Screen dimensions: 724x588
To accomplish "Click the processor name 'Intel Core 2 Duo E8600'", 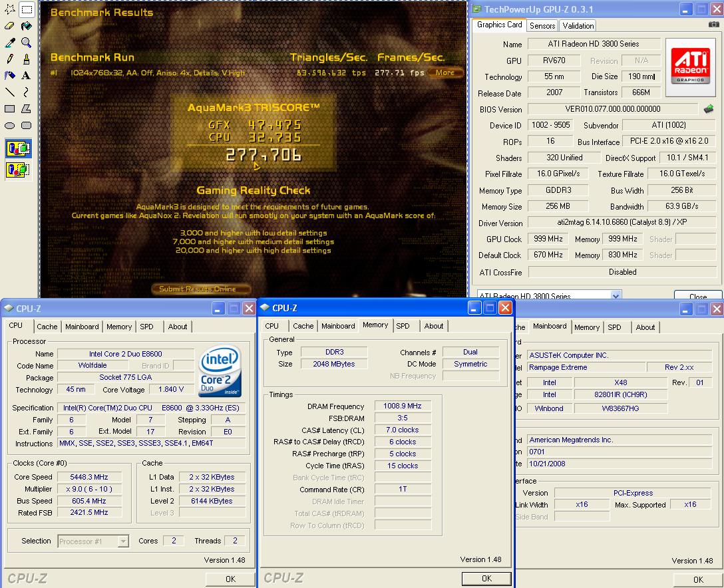I will (125, 354).
